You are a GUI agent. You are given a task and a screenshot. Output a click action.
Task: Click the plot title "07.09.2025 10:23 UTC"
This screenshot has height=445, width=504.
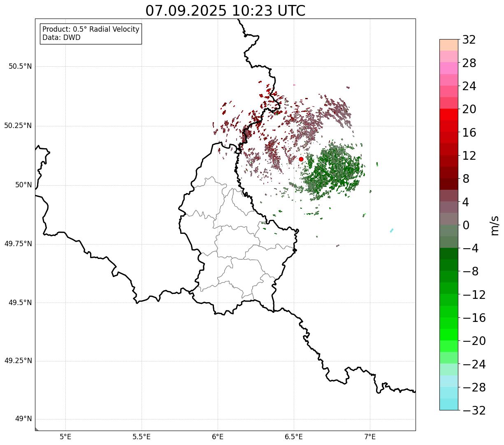coord(225,10)
